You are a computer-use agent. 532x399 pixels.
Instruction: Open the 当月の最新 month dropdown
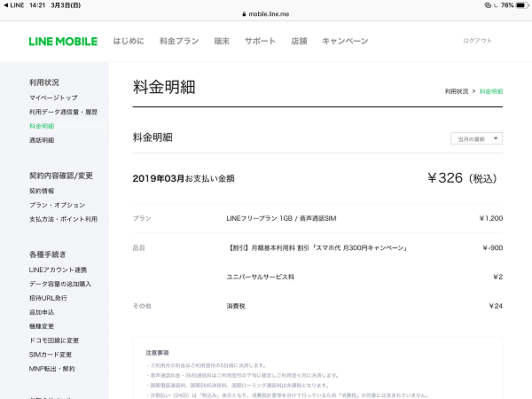point(476,138)
